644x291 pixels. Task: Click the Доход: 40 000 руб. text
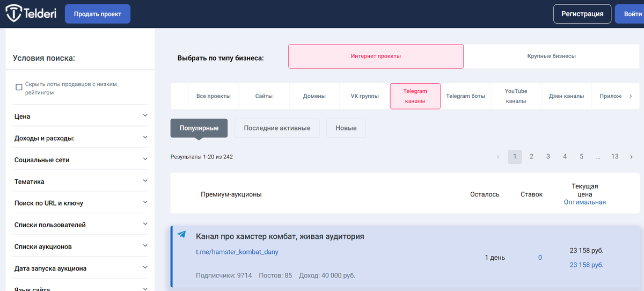(x=327, y=275)
